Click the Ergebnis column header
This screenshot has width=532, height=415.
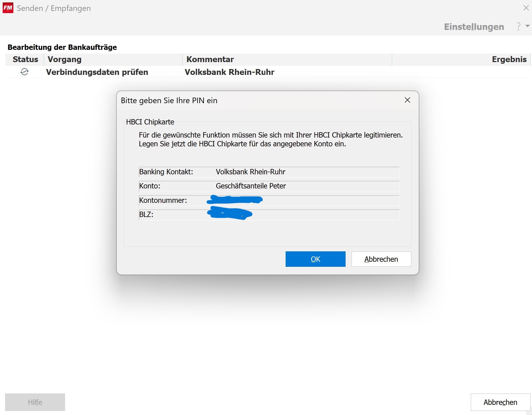(509, 59)
